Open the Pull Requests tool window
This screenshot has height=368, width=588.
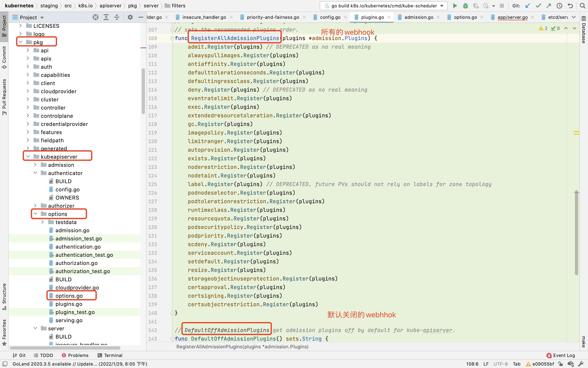[x=4, y=97]
